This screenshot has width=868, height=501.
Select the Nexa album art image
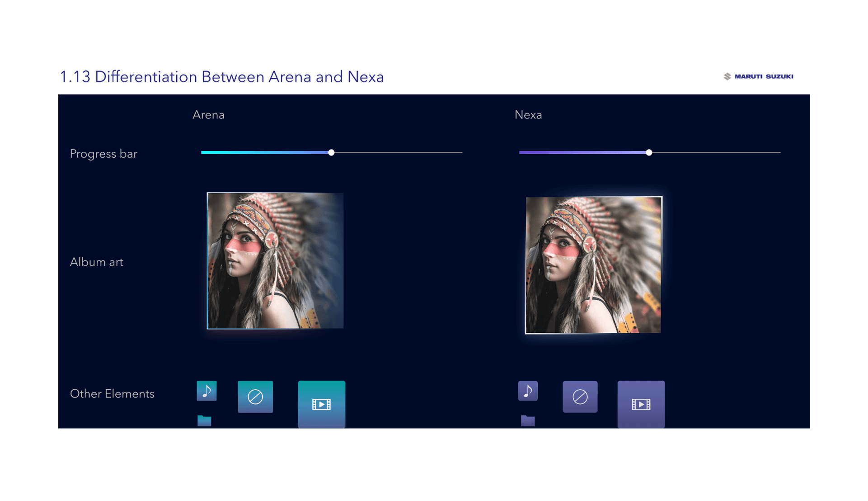click(593, 265)
